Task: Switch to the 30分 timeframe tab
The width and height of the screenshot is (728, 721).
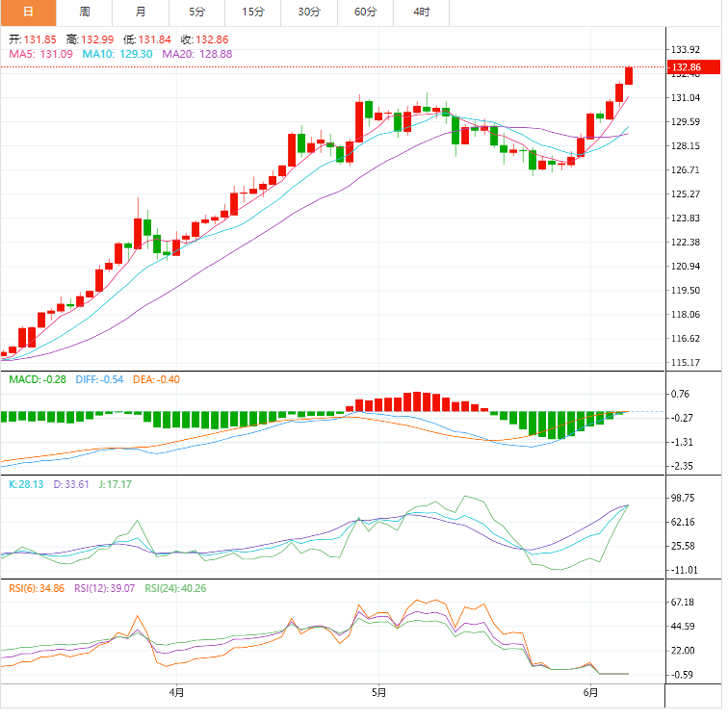Action: tap(309, 13)
